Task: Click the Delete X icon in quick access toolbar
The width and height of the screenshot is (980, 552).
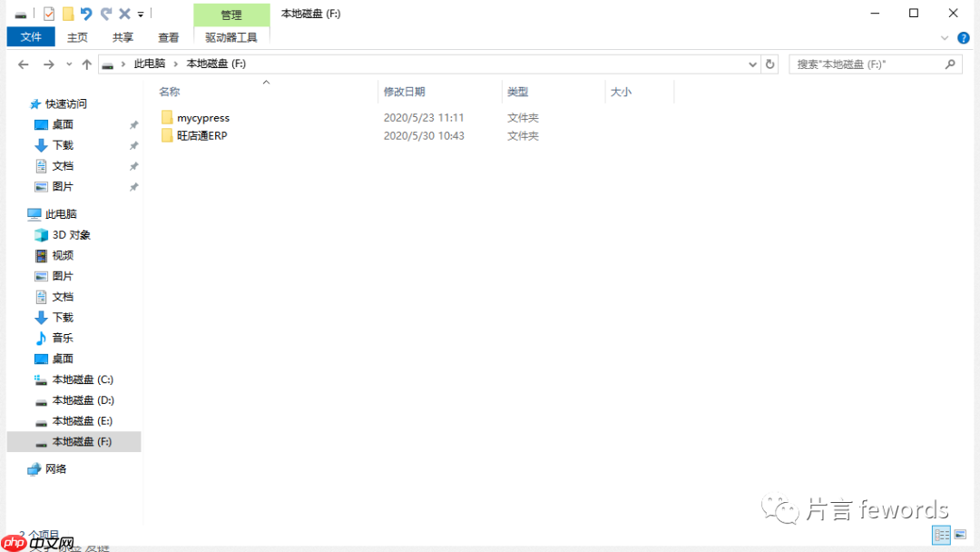Action: point(125,14)
